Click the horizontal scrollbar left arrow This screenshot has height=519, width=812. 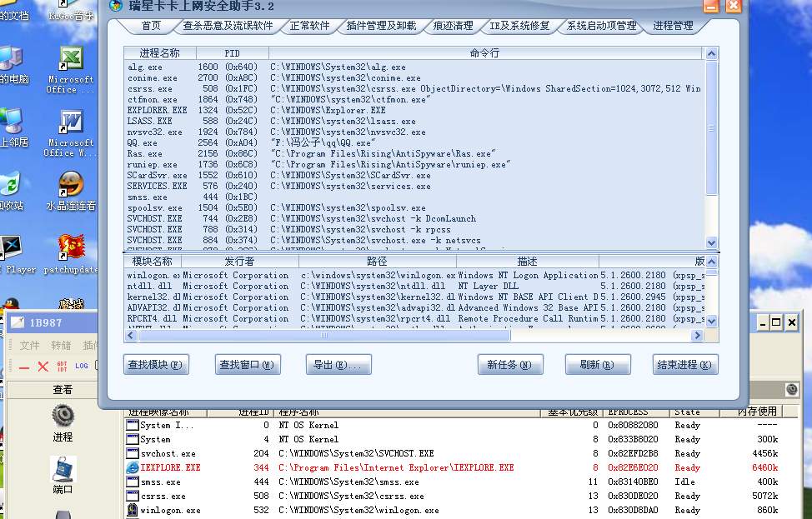tap(131, 335)
